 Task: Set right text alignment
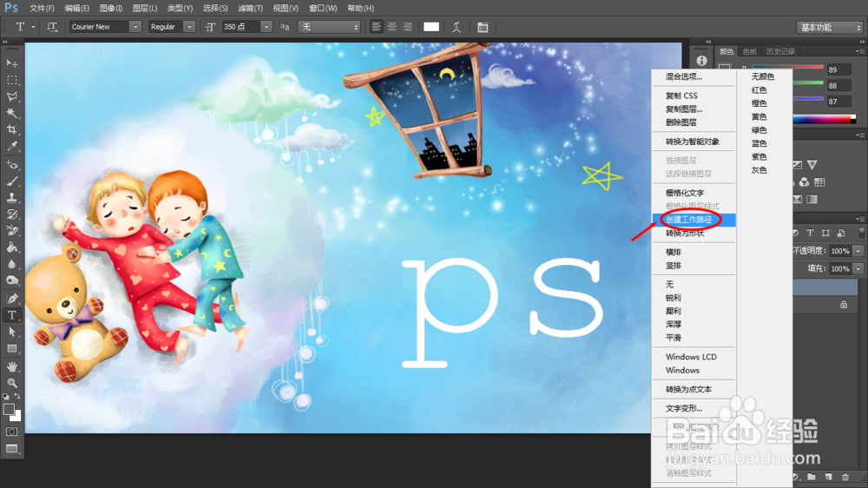[407, 27]
